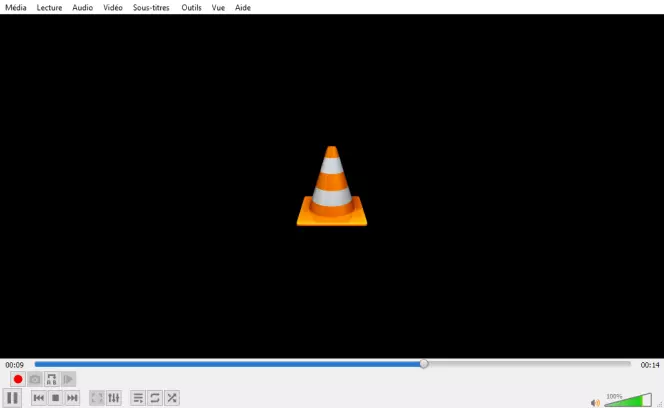The width and height of the screenshot is (664, 408).
Task: Toggle the A-B loop button
Action: (x=52, y=379)
